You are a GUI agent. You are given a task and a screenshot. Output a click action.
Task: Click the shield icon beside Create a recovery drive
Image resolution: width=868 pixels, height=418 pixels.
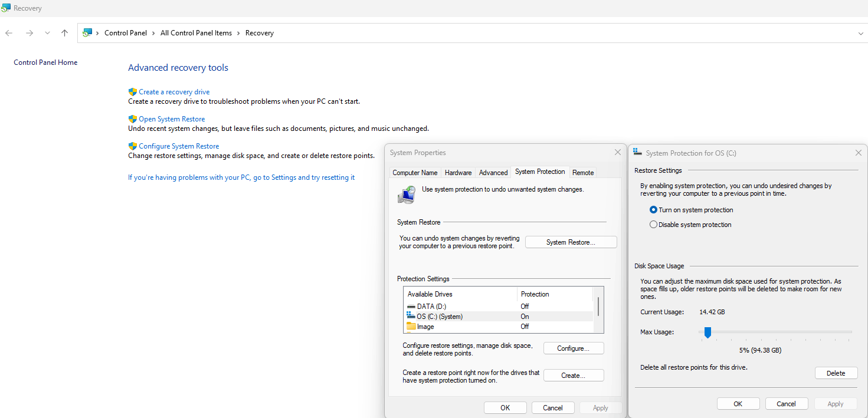133,91
